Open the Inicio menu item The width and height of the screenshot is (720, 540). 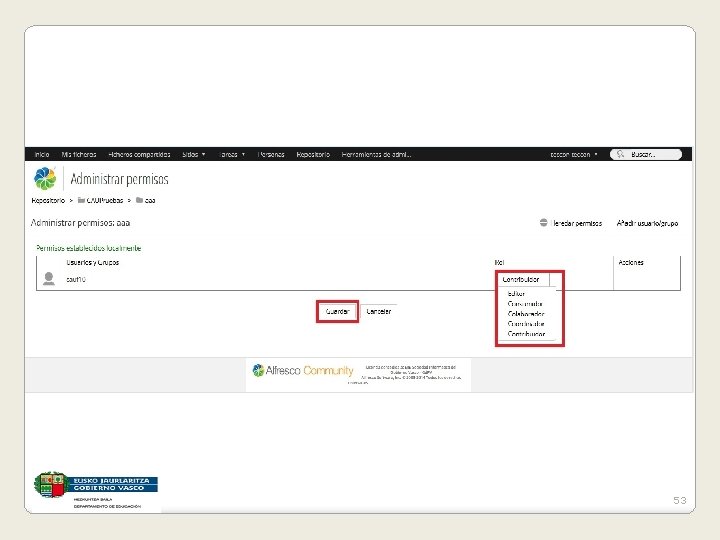point(42,154)
